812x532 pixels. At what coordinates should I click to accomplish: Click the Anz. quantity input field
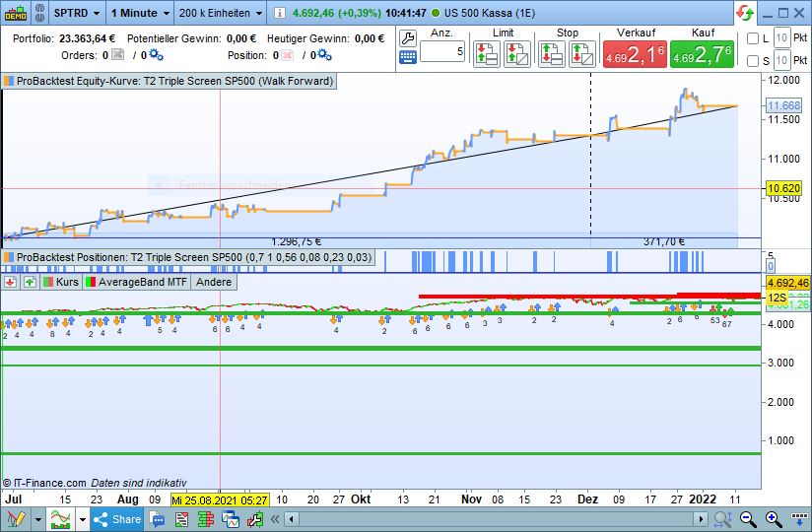pyautogui.click(x=442, y=51)
